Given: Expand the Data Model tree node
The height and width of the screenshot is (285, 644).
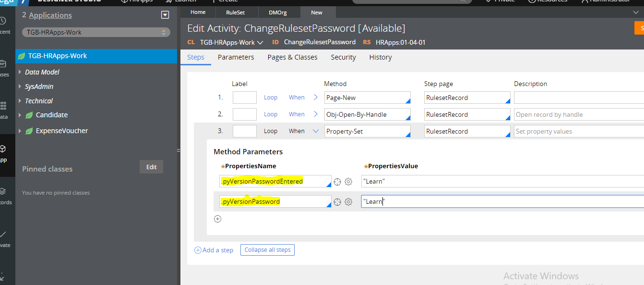Looking at the screenshot, I should pyautogui.click(x=20, y=72).
